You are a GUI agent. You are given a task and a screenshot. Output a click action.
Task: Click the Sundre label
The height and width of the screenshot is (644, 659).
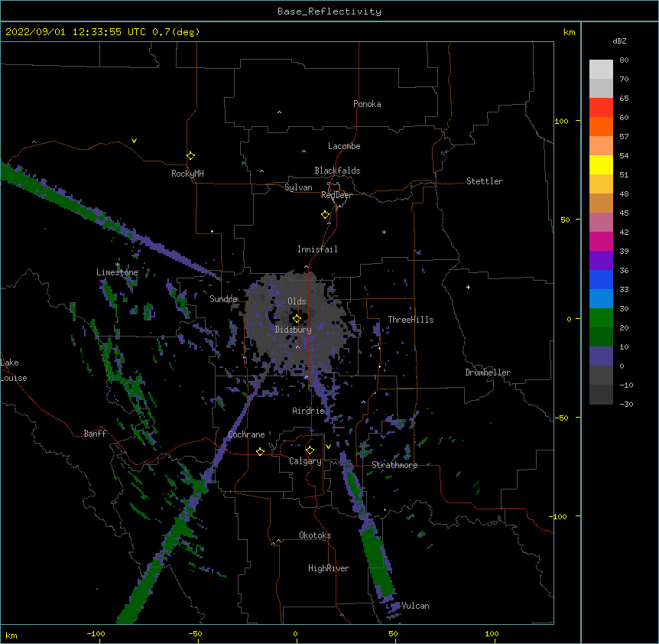click(223, 299)
